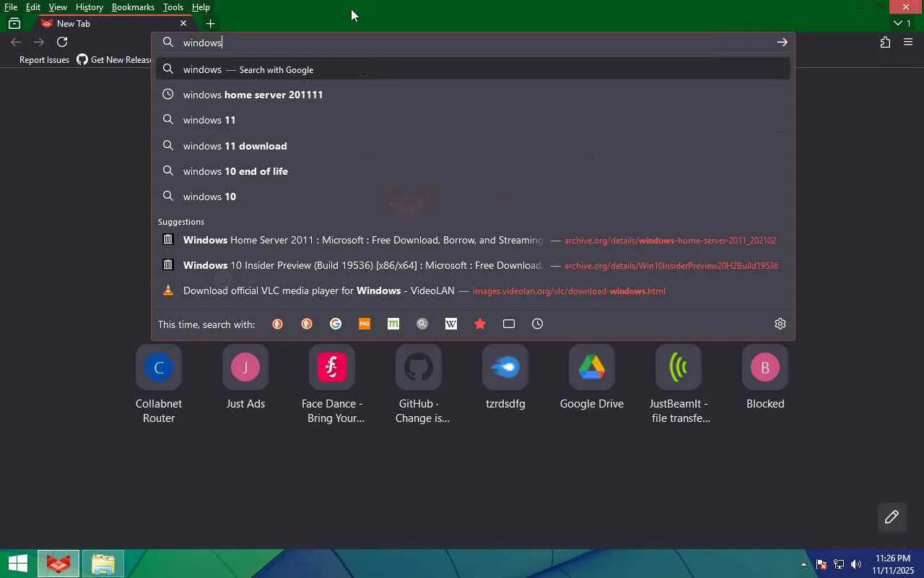Select the 'windows 11' search suggestion
The width and height of the screenshot is (924, 578).
coord(473,120)
